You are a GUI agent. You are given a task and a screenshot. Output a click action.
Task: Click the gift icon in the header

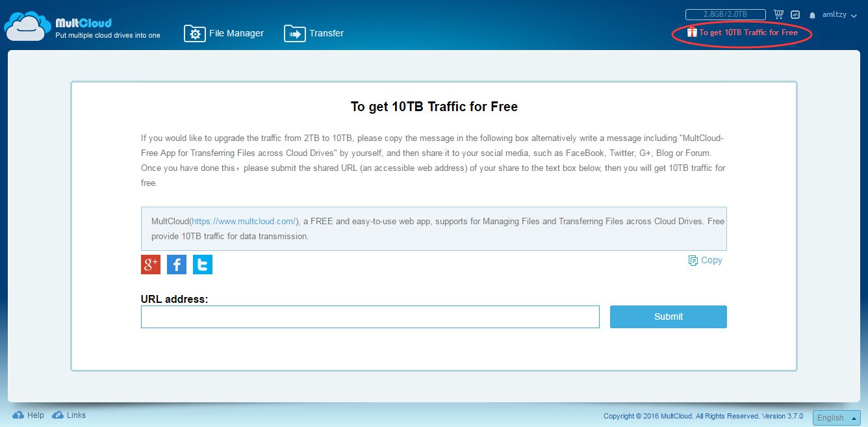[x=693, y=32]
